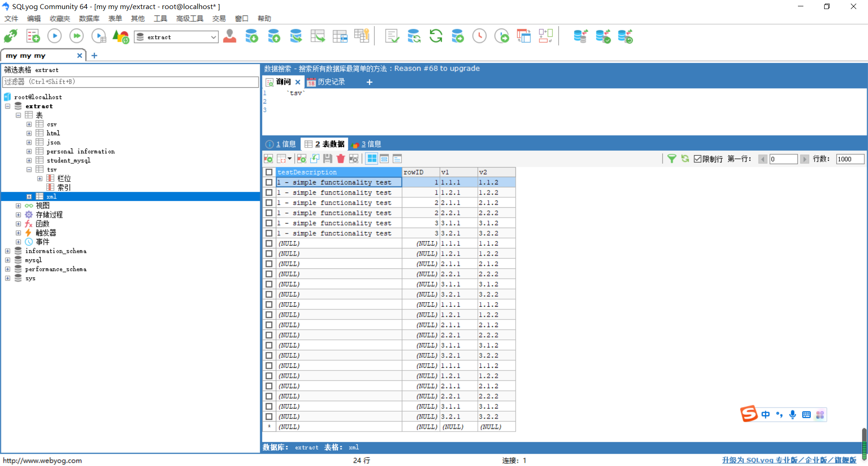Click the 过滤器 filter input field
868x466 pixels.
131,82
